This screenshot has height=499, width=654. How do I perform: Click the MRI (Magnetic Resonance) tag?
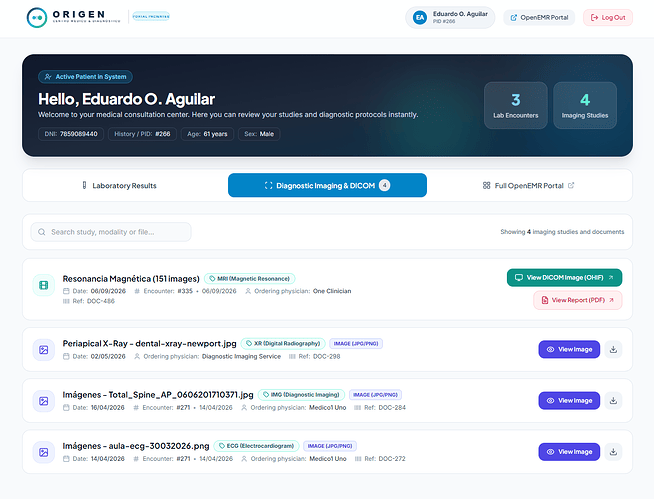[x=249, y=278]
